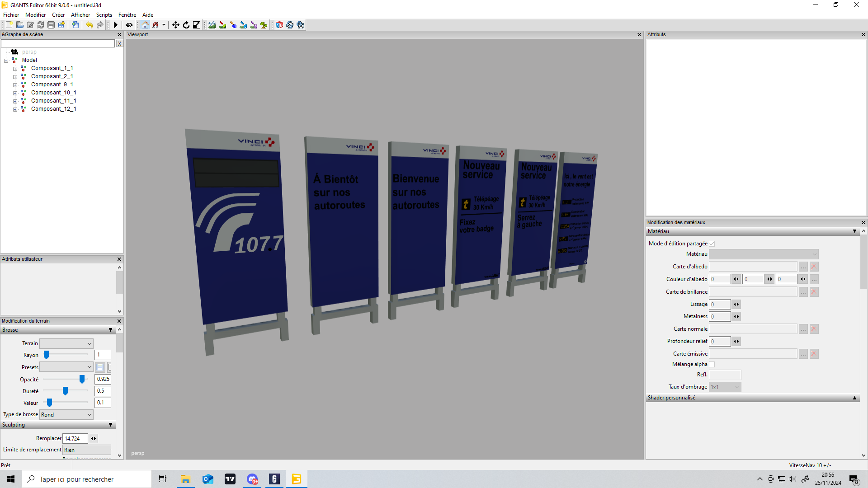
Task: Select the Composant_11_1 scene graph item
Action: click(54, 100)
